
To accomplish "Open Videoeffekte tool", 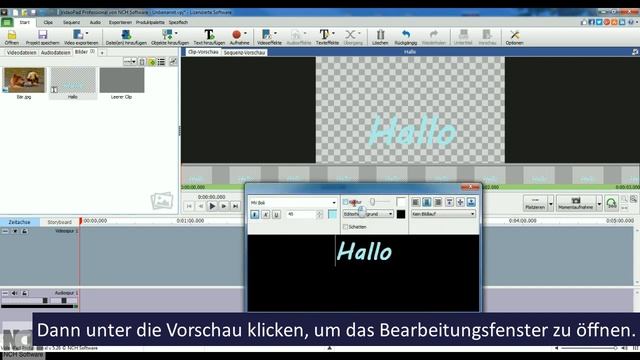I will (x=267, y=35).
